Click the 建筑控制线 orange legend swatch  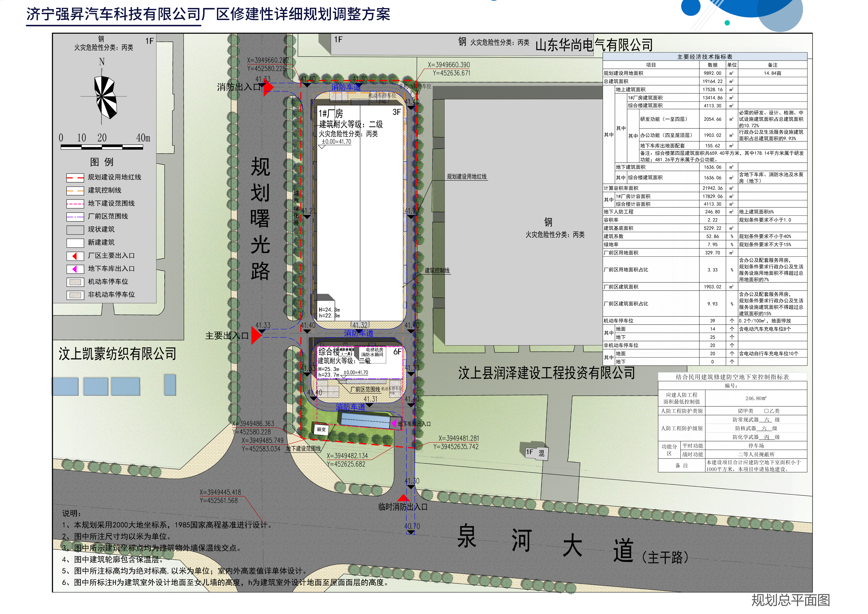(75, 191)
